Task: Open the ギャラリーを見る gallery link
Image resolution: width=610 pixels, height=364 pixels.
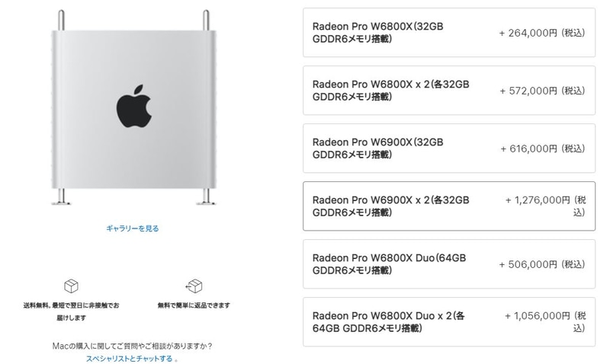Action: coord(133,228)
